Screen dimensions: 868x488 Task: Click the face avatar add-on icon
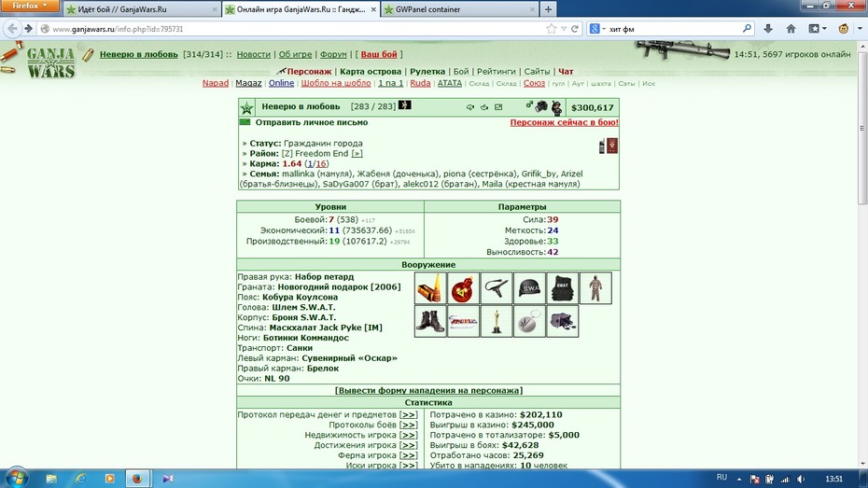coord(843,29)
